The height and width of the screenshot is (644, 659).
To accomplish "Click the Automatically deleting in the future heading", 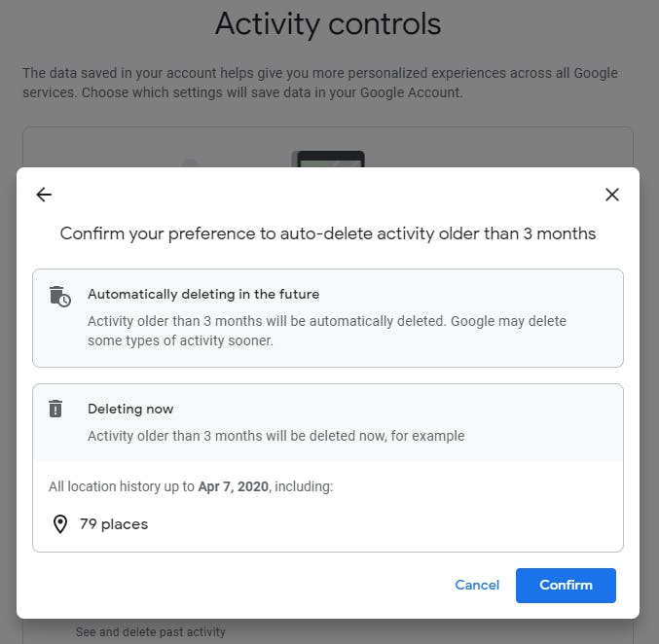I will pos(203,294).
